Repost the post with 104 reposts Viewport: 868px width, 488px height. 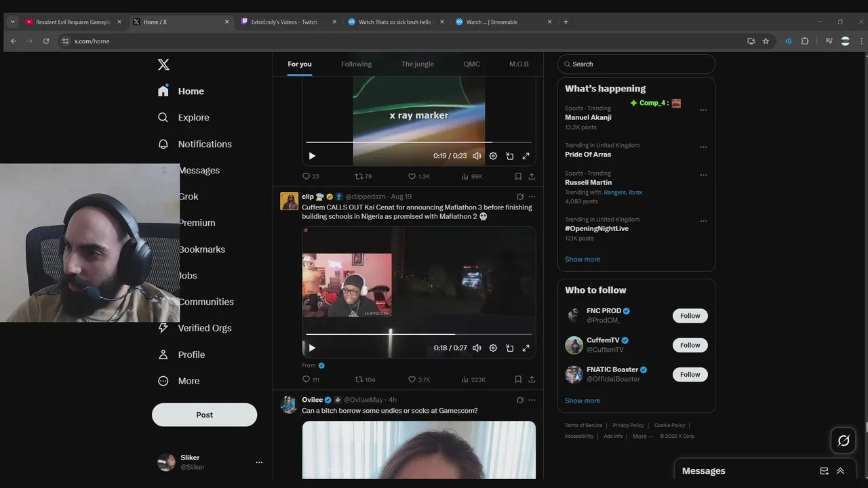(365, 380)
